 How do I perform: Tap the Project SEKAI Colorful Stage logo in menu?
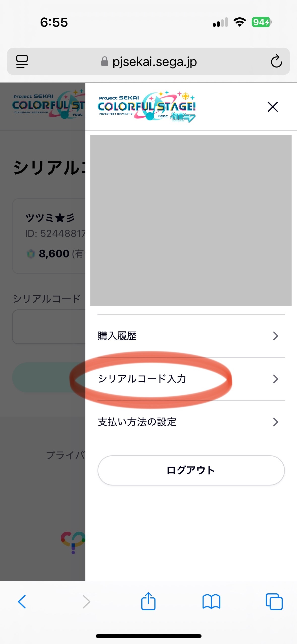(147, 107)
